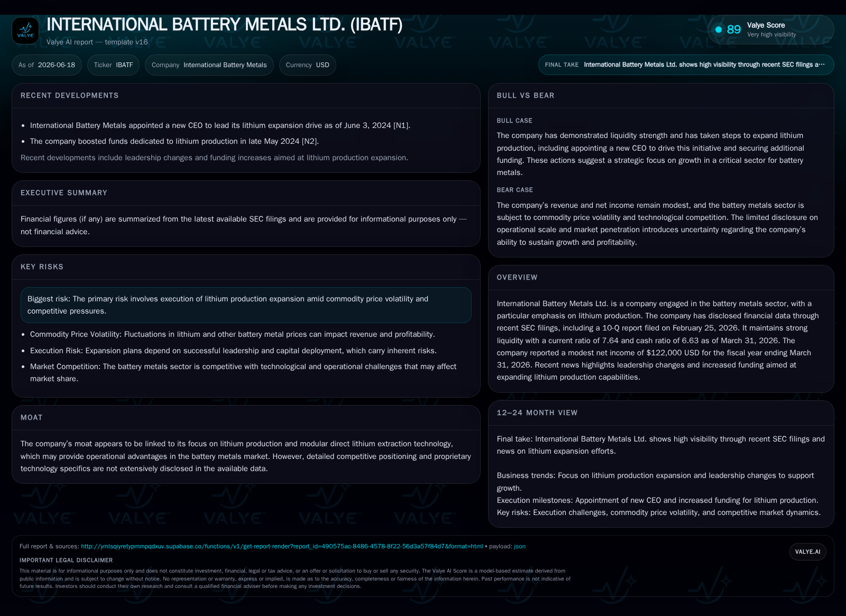Click the cyan Valye Score dot
The height and width of the screenshot is (616, 846).
[719, 30]
